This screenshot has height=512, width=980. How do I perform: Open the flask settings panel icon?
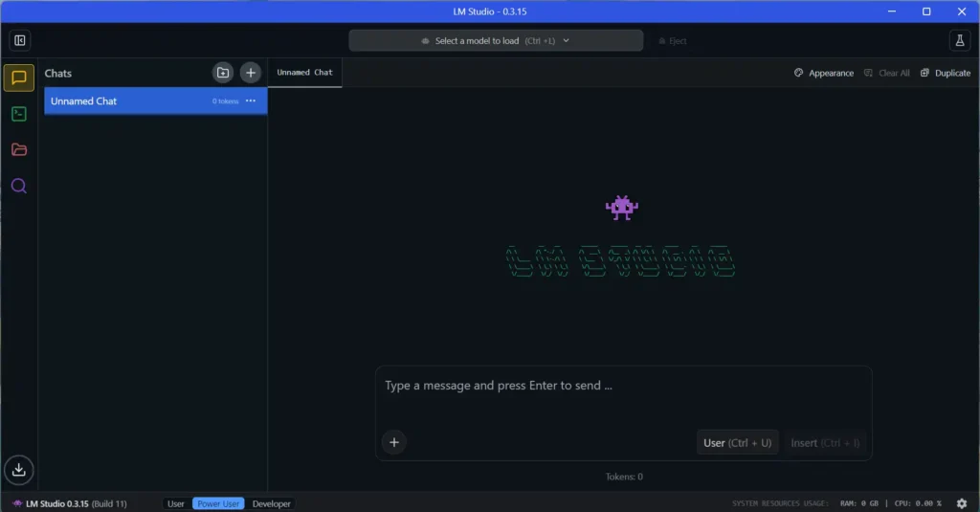[x=959, y=40]
